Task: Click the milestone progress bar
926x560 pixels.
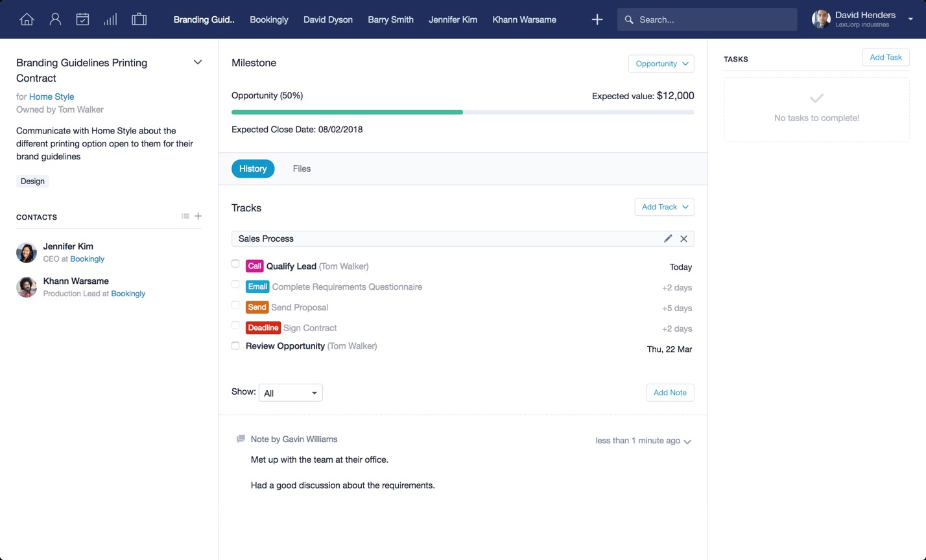Action: [462, 112]
